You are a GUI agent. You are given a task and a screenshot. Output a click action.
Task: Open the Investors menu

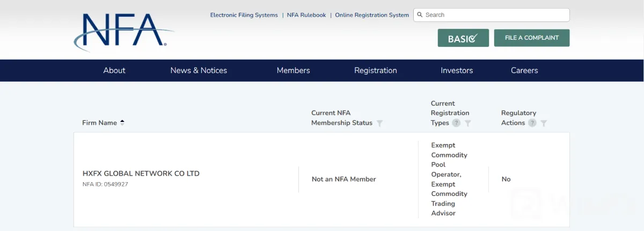(457, 70)
